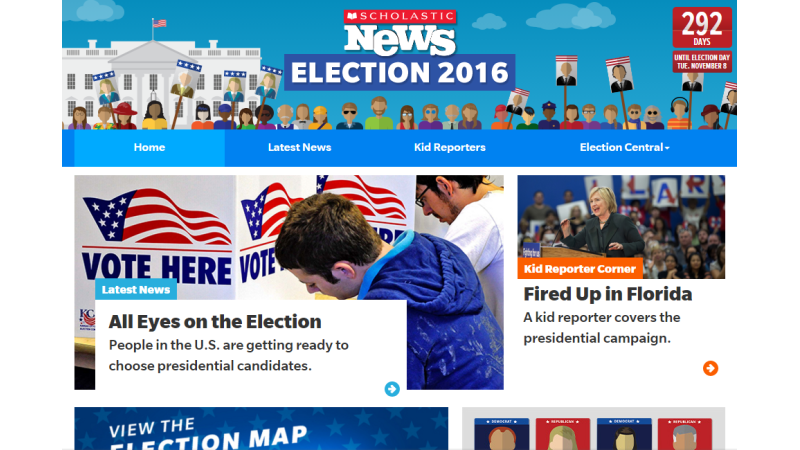The height and width of the screenshot is (450, 800).
Task: Click the Scholastic News logo
Action: (x=399, y=33)
